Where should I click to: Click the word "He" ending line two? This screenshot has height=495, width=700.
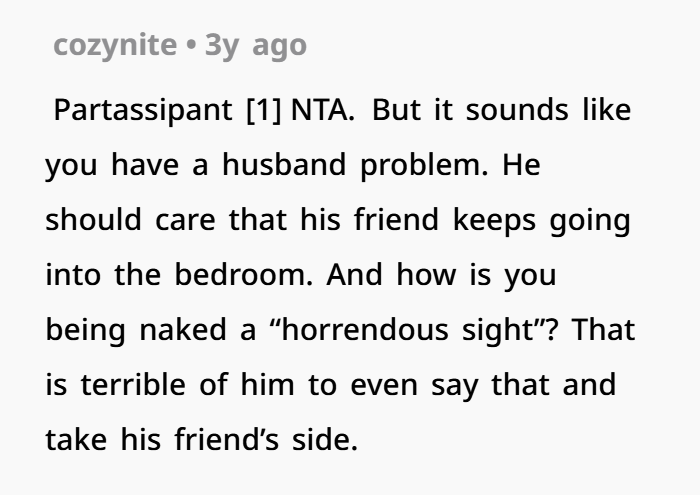pyautogui.click(x=520, y=165)
